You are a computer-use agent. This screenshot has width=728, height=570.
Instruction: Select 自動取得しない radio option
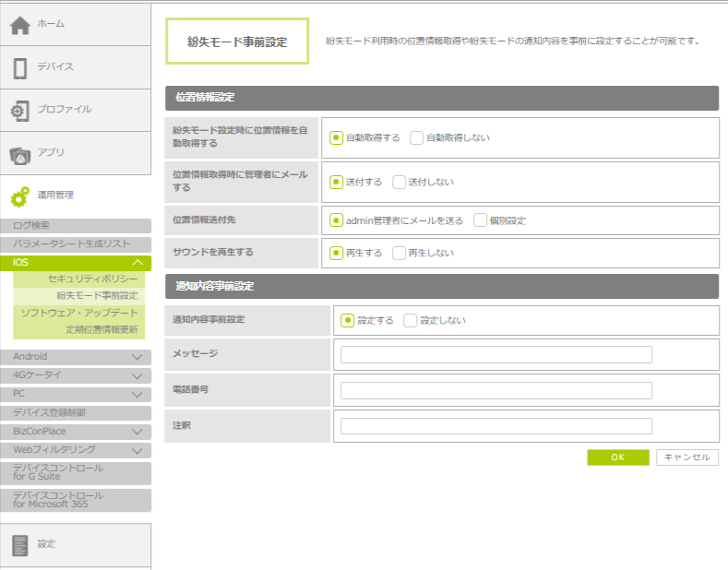click(x=417, y=137)
